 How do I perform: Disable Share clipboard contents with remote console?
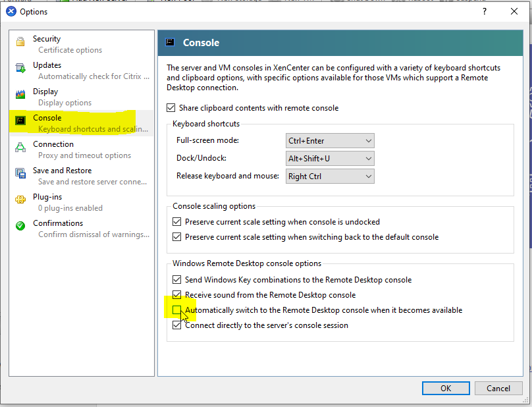pos(171,108)
